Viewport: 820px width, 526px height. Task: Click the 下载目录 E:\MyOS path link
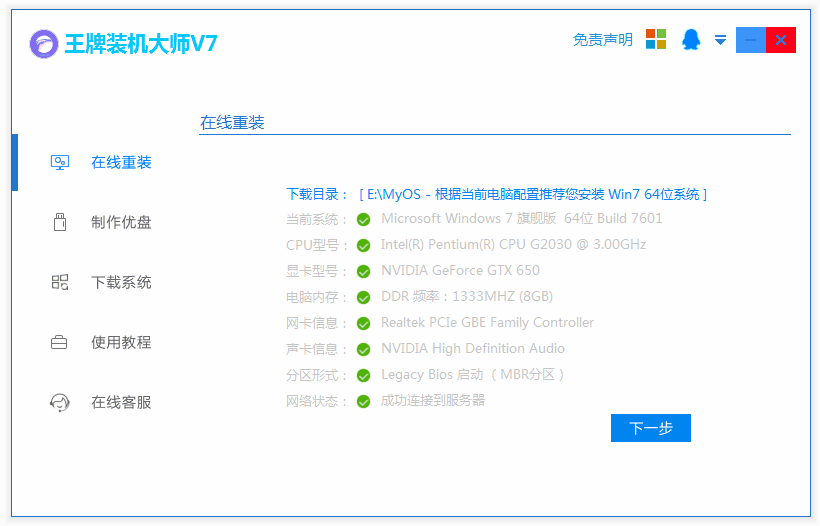tap(533, 195)
